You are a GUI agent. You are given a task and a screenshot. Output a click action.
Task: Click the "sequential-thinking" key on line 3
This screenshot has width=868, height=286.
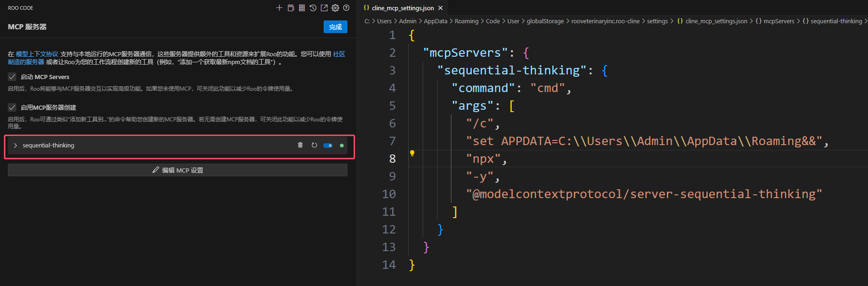pyautogui.click(x=512, y=70)
